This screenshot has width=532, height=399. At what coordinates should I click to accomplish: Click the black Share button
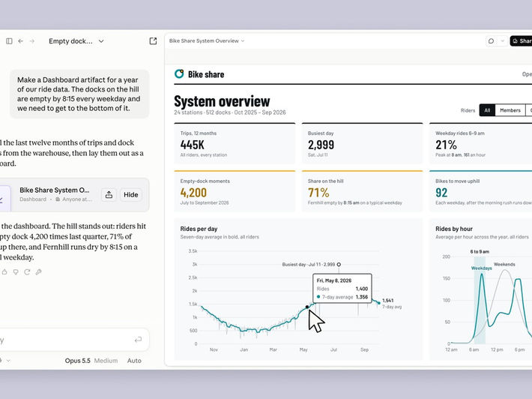pos(522,40)
